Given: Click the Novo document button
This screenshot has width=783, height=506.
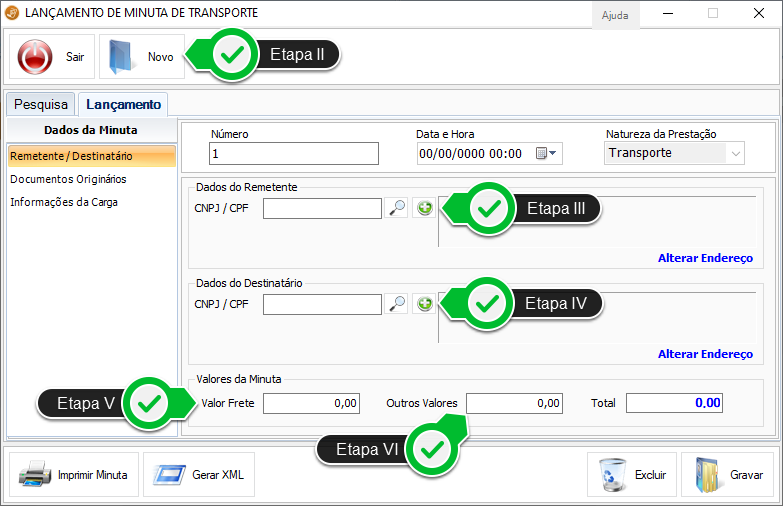Looking at the screenshot, I should [x=142, y=57].
